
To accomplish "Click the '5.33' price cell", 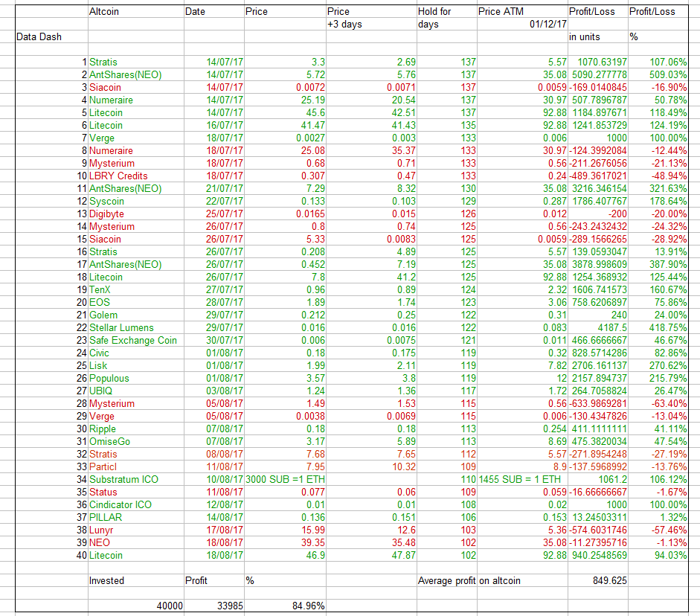I will pos(285,239).
